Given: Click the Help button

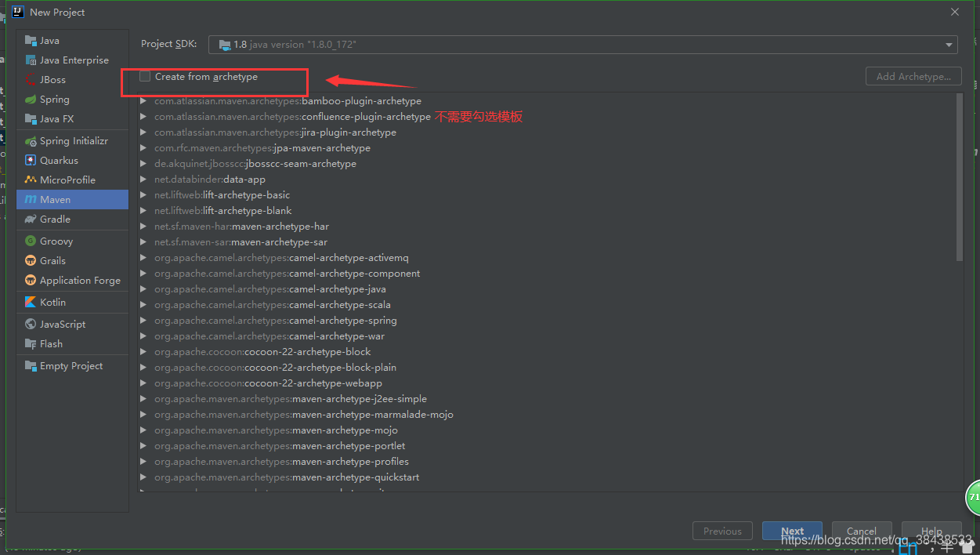Looking at the screenshot, I should [x=931, y=531].
